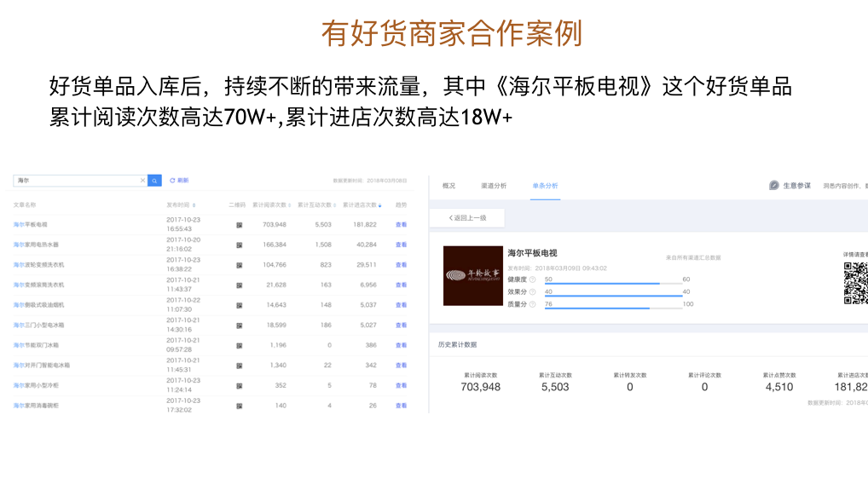Click 返回上一级 back button
Screen dimensions: 868x484
[467, 218]
